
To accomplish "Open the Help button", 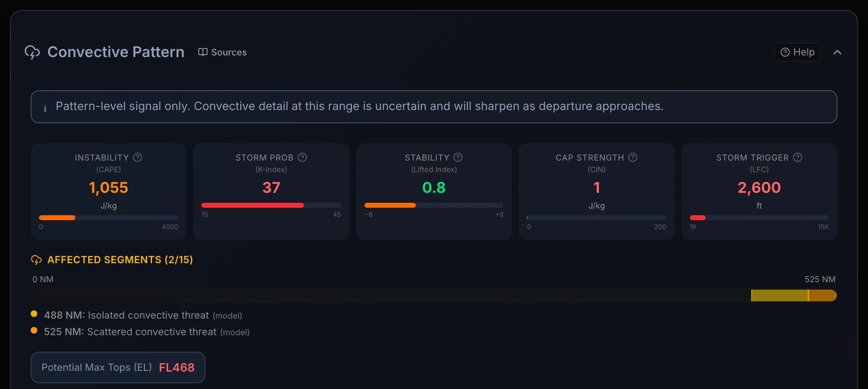I will coord(797,52).
